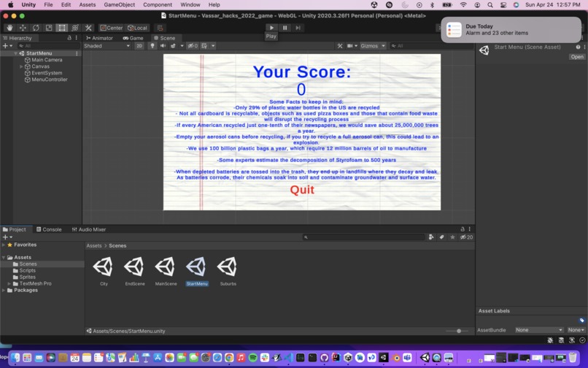Select the Rotate tool
This screenshot has width=588, height=368.
36,28
